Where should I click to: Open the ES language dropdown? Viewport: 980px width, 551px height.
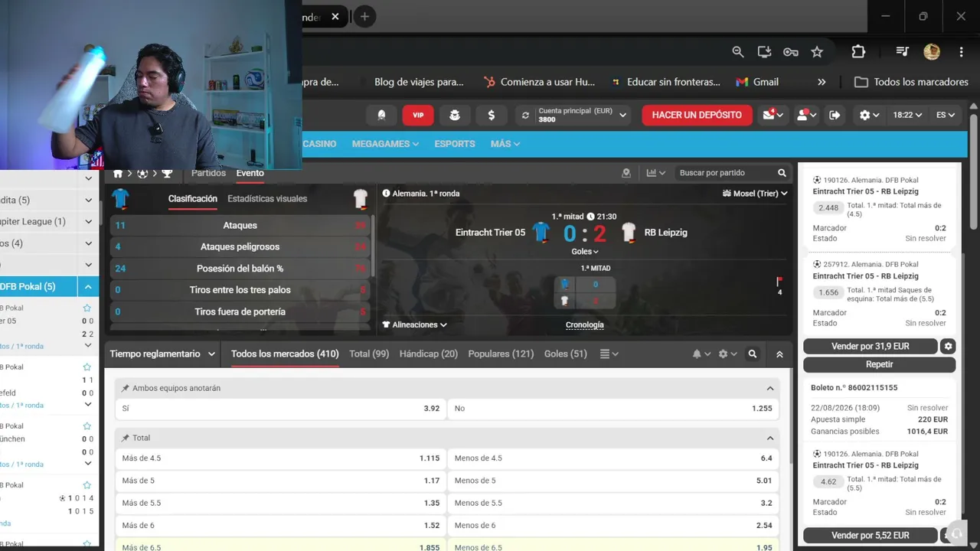click(946, 115)
